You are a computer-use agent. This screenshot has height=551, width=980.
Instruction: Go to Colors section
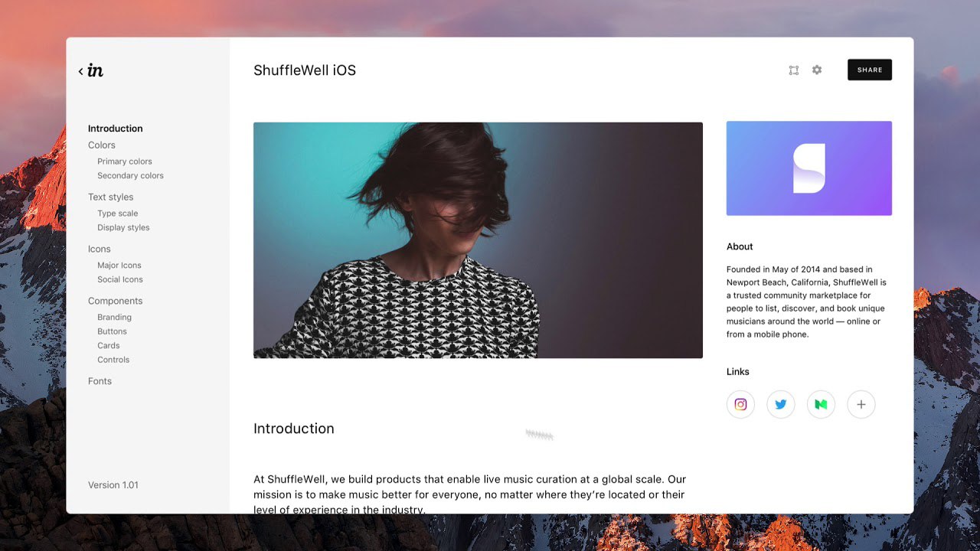click(x=102, y=145)
